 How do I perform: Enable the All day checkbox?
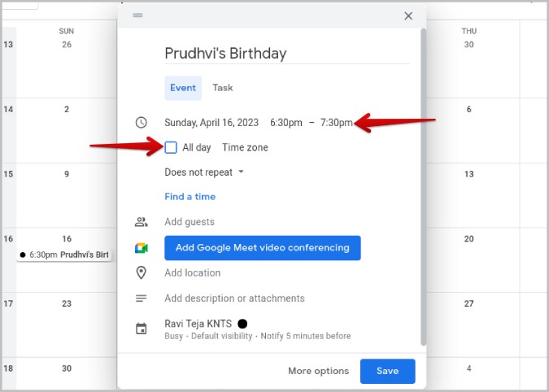click(171, 147)
